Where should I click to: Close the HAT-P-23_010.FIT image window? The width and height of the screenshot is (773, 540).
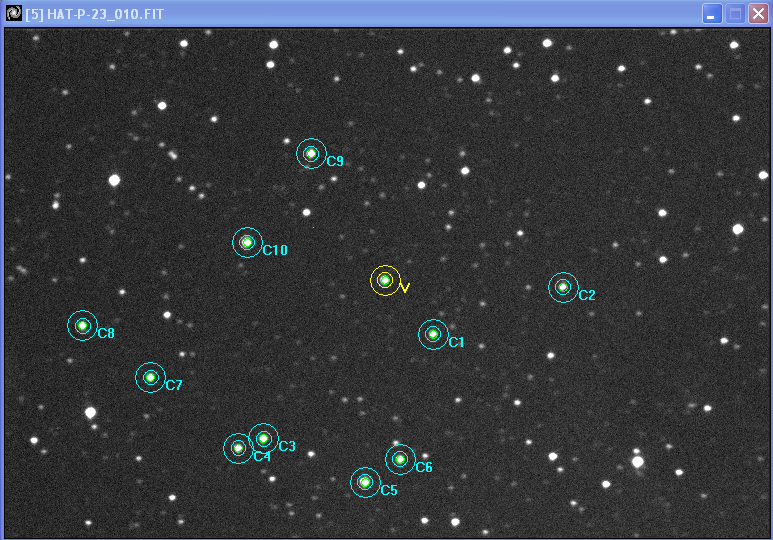point(758,14)
